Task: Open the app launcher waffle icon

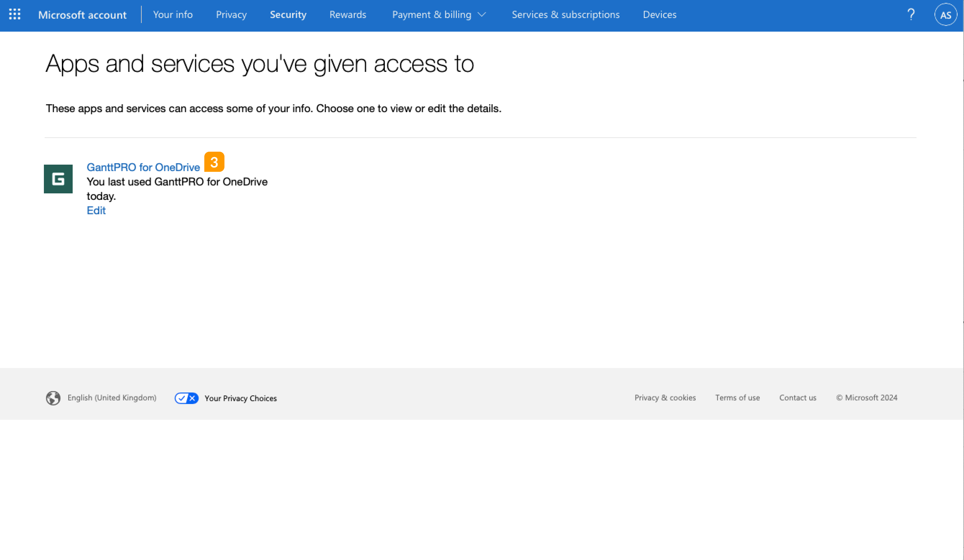Action: pos(14,14)
